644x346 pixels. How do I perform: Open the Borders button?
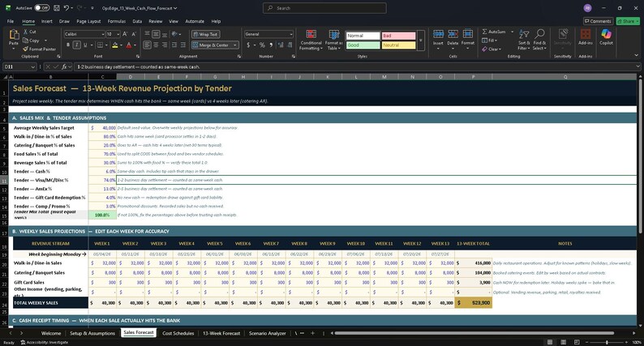pos(100,45)
